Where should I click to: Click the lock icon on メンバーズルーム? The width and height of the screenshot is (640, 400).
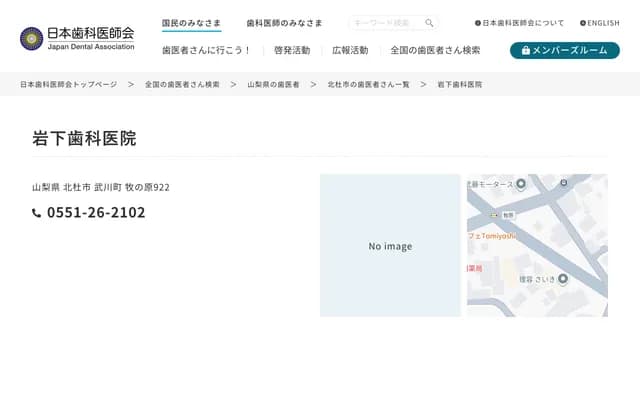[x=526, y=50]
